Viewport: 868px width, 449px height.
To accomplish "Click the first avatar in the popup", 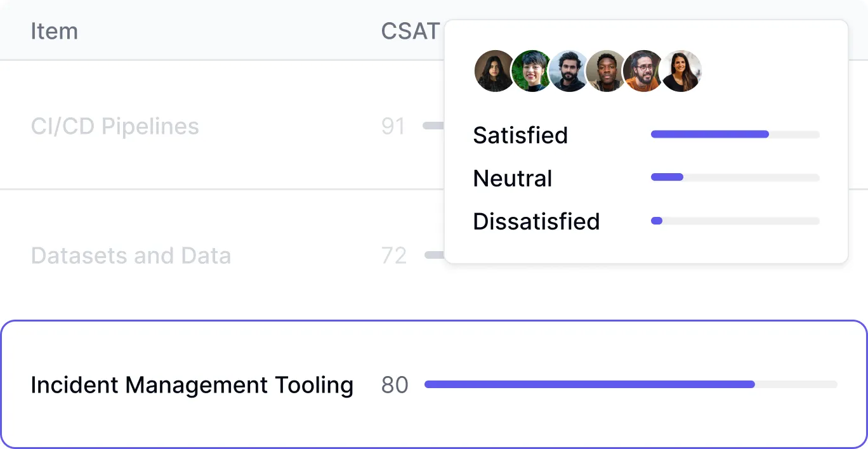I will tap(494, 71).
